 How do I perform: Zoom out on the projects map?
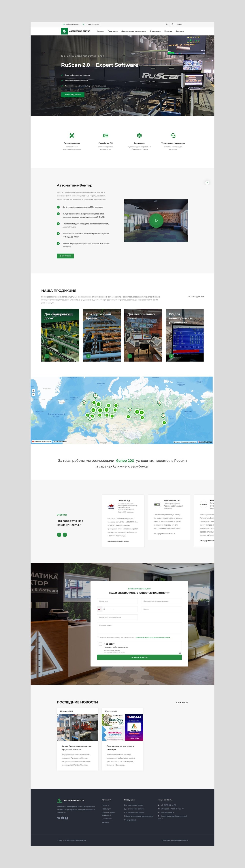[33, 394]
